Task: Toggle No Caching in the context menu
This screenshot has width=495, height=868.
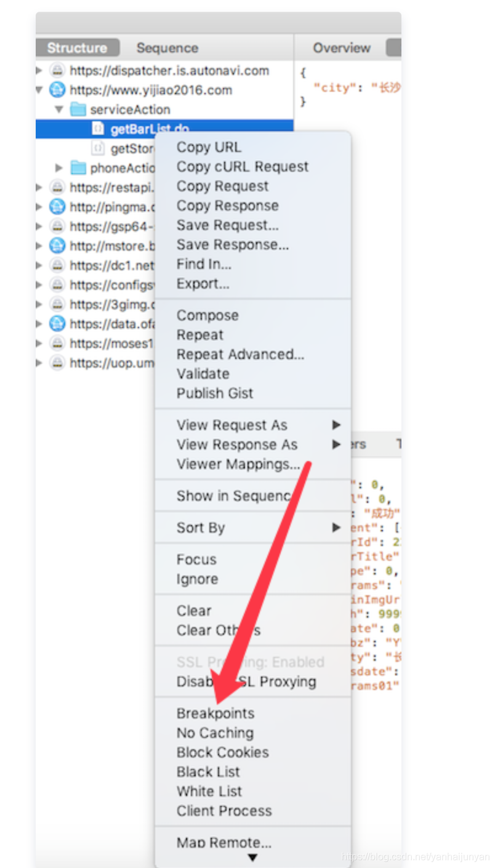Action: pyautogui.click(x=215, y=733)
